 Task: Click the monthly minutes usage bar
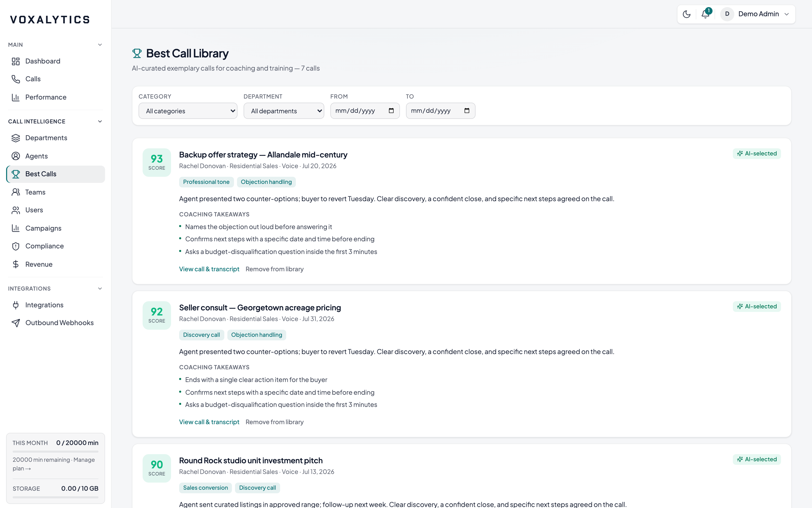click(56, 452)
